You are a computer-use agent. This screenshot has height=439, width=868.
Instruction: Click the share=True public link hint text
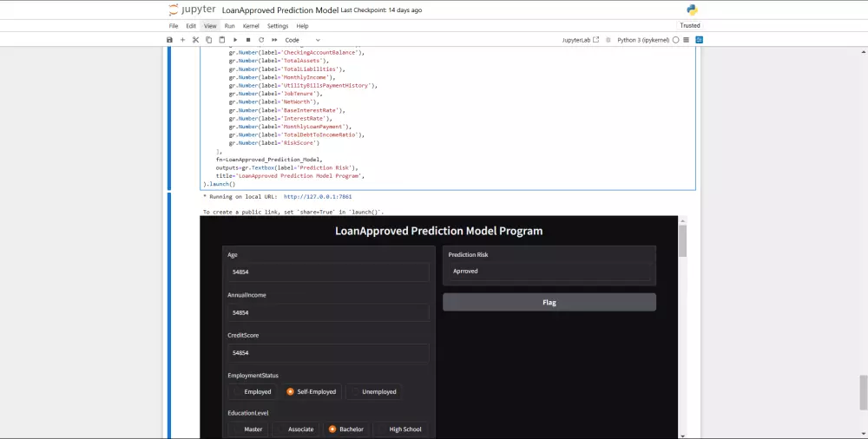coord(293,212)
